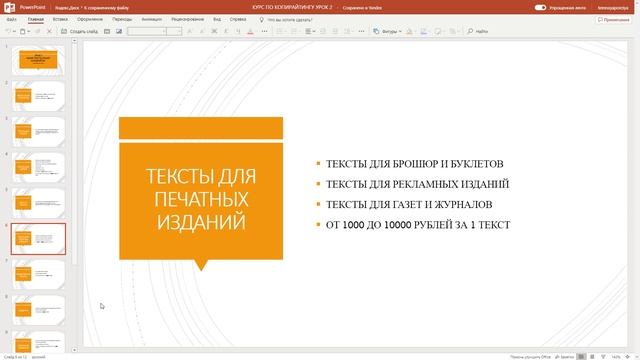Click the PowerPoint app logo icon
This screenshot has height=360, width=640.
pyautogui.click(x=9, y=7)
